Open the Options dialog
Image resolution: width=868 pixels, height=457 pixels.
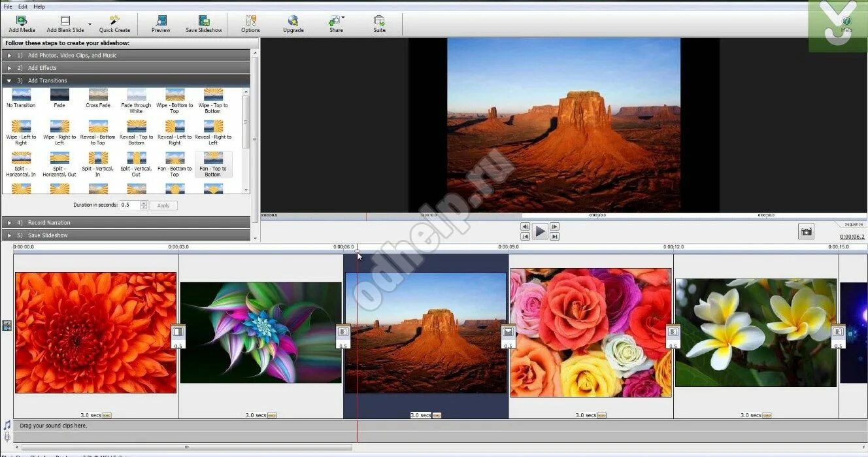pyautogui.click(x=250, y=24)
